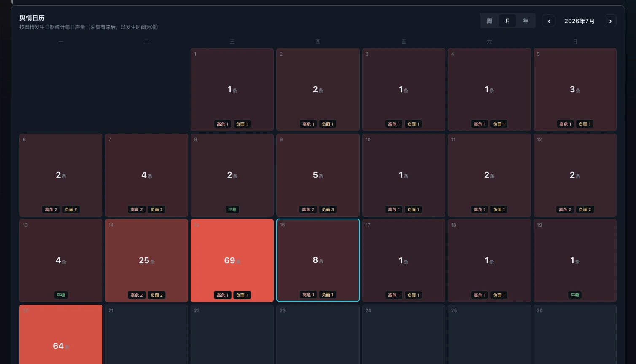Image resolution: width=636 pixels, height=364 pixels.
Task: Click the 四 weekday column header
Action: [318, 41]
